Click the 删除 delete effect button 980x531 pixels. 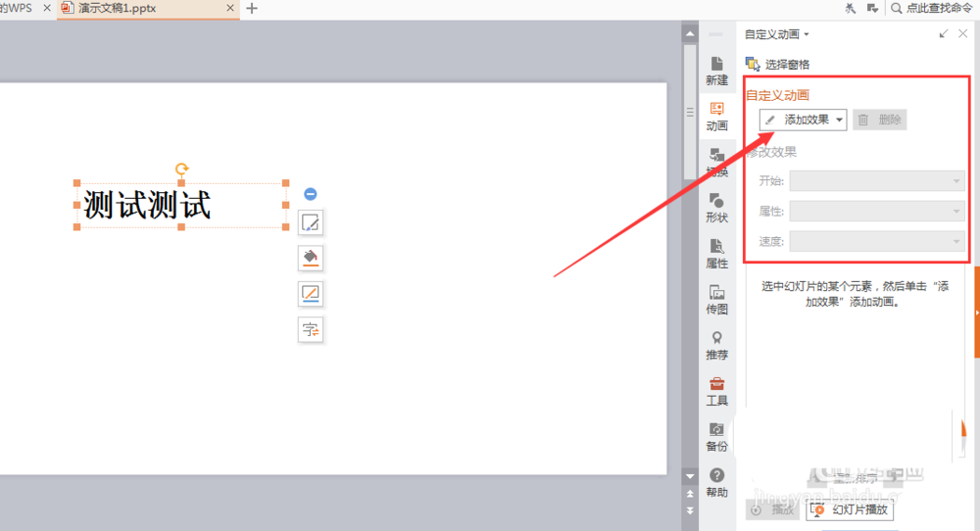tap(879, 120)
